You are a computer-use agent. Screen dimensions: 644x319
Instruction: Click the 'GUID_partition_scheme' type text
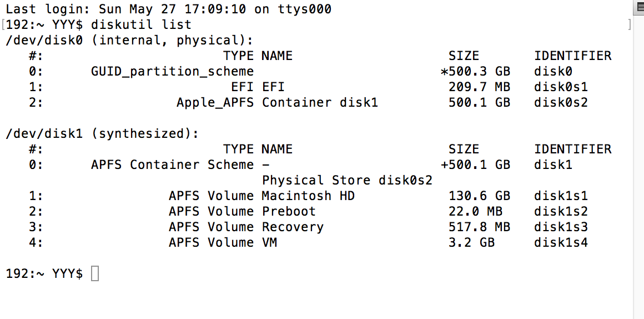(172, 72)
